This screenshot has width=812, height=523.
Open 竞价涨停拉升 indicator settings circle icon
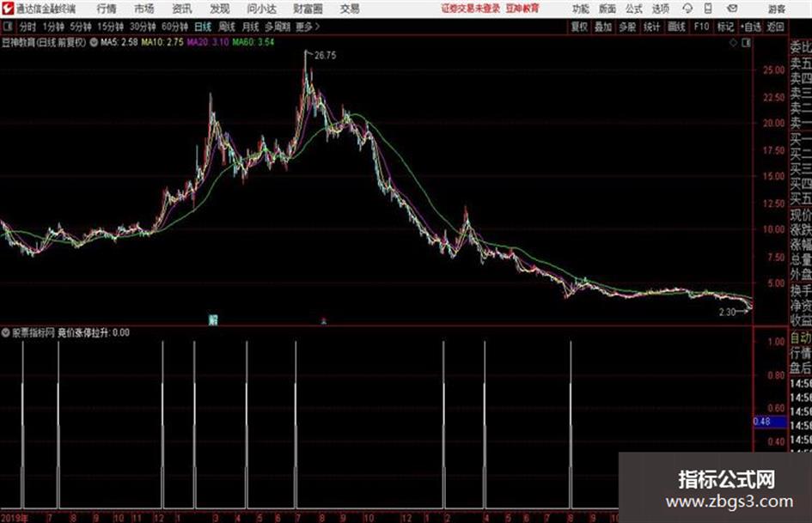point(6,332)
